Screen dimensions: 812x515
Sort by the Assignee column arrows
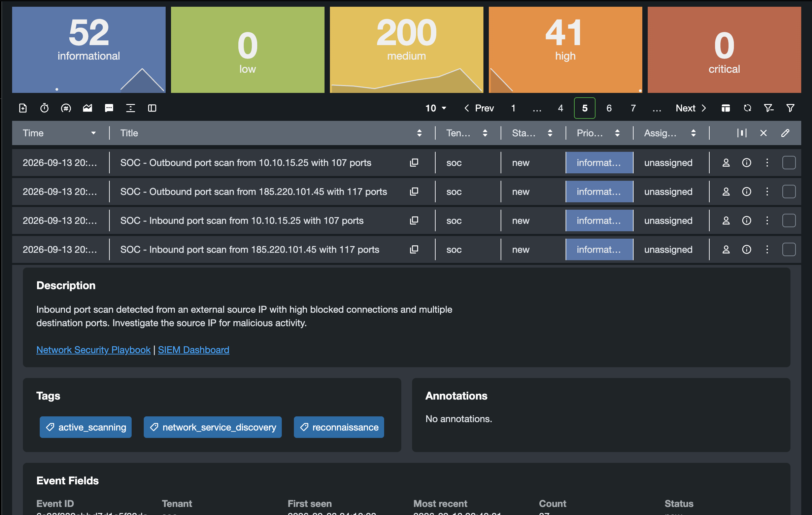click(x=693, y=133)
